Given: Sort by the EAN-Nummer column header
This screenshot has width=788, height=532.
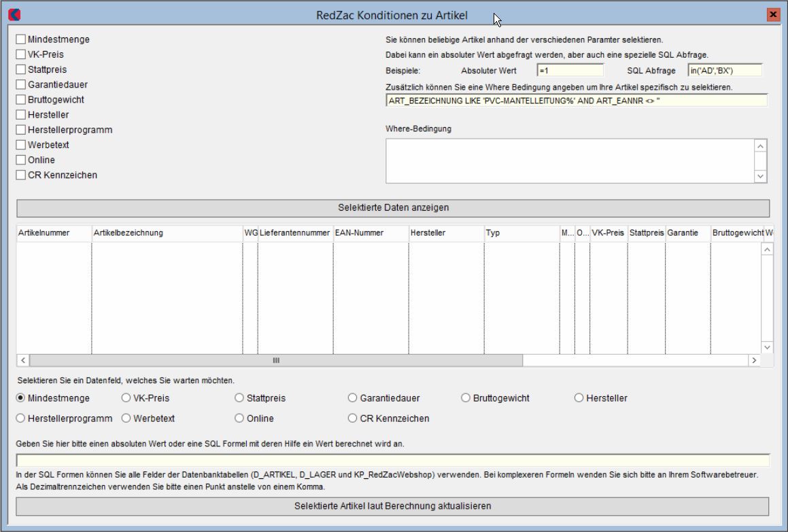Looking at the screenshot, I should point(371,233).
